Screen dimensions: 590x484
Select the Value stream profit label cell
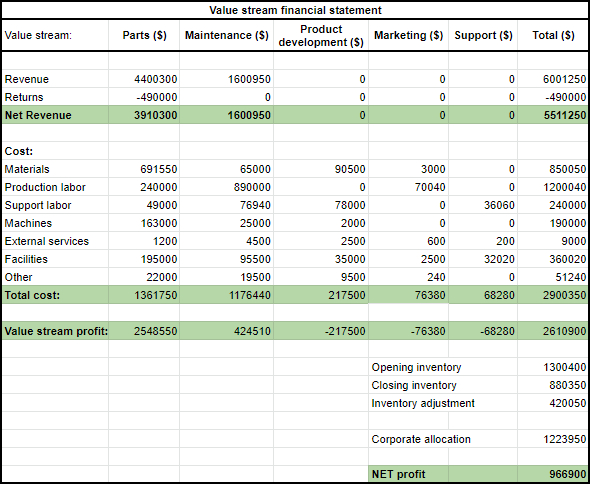55,331
